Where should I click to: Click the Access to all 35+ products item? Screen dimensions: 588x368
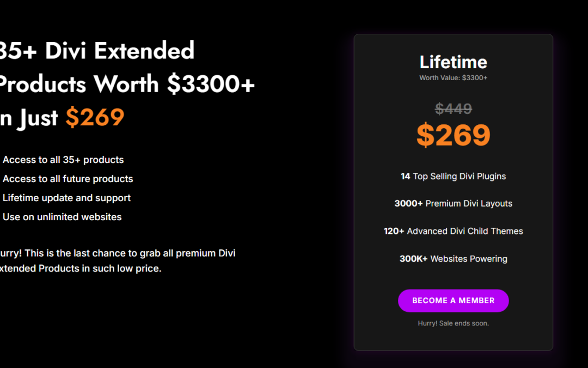(x=63, y=160)
